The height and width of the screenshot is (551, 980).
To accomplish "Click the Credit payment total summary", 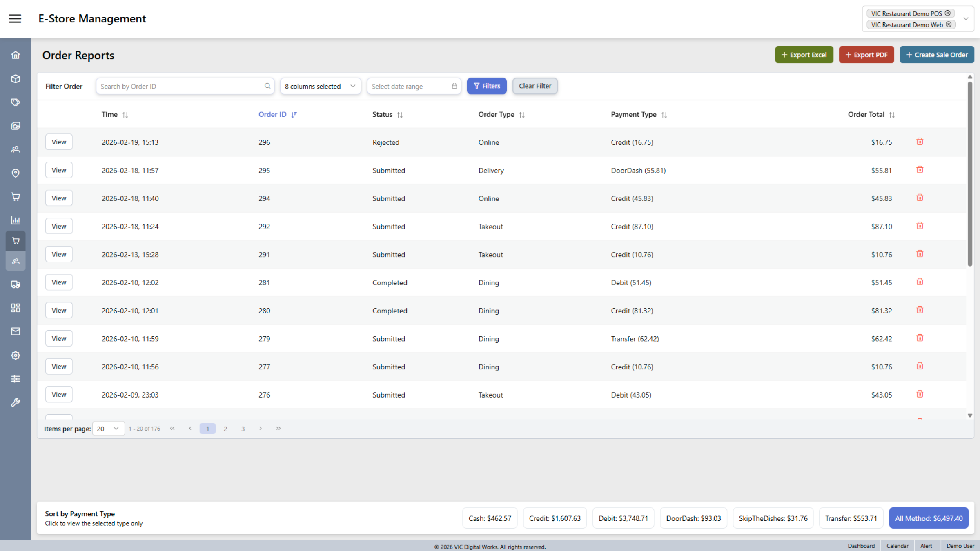I will tap(555, 518).
